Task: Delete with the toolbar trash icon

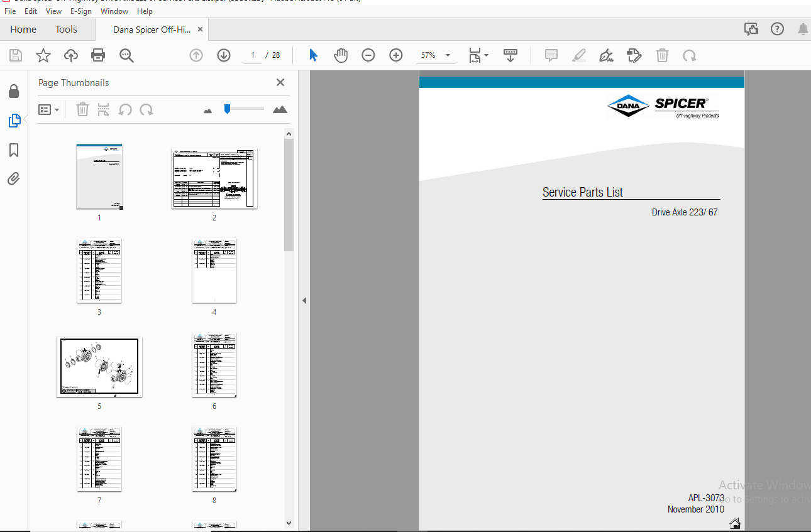Action: 662,55
